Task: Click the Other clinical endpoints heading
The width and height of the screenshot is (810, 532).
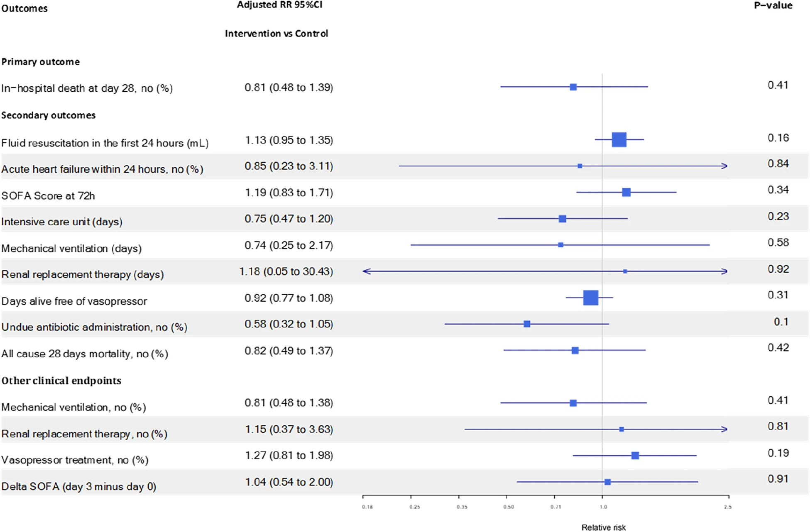Action: (x=61, y=381)
